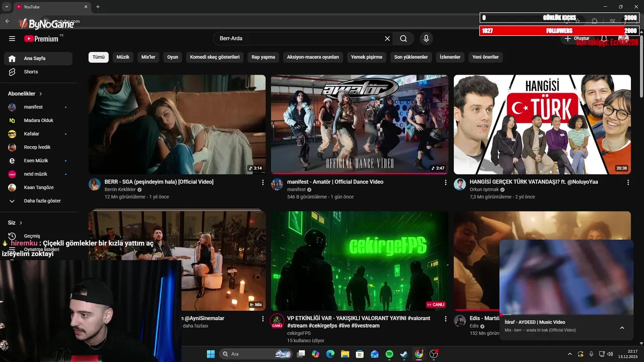The width and height of the screenshot is (644, 362).
Task: Open OBS Studio from the taskbar
Action: click(x=434, y=354)
